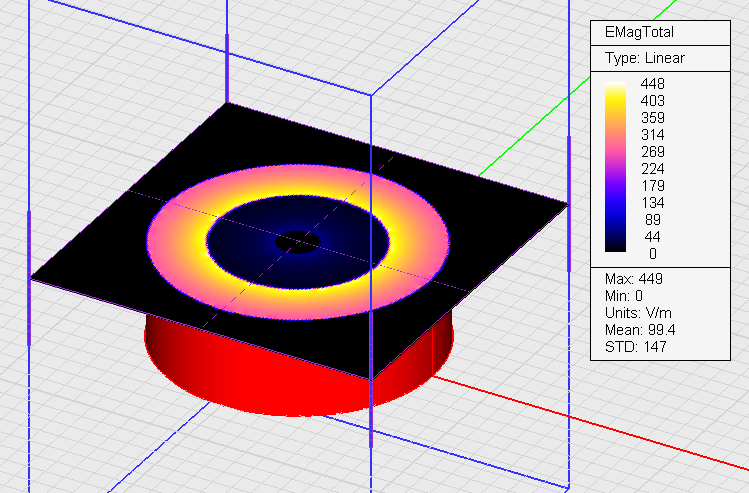This screenshot has height=493, width=749.
Task: Click the Max: 449 statistic
Action: [634, 278]
